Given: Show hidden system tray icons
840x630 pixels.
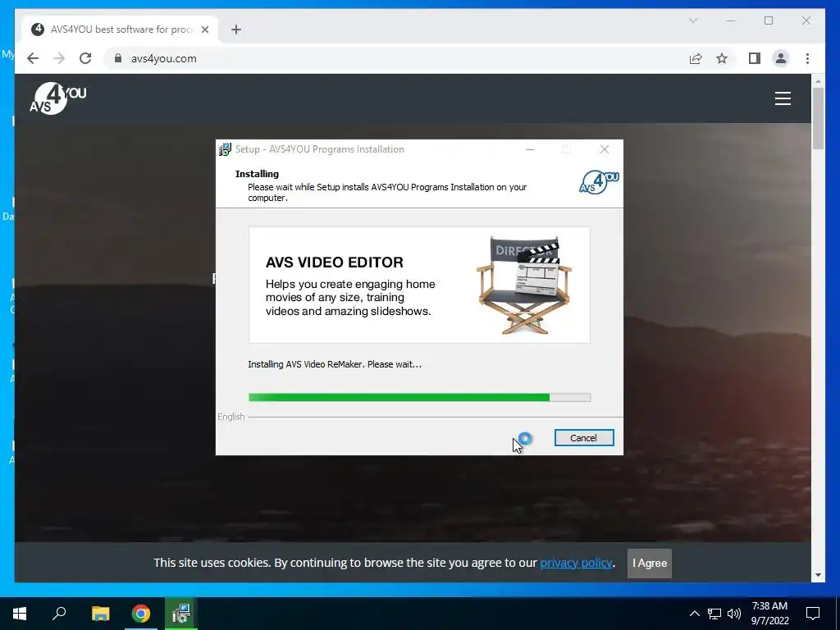Looking at the screenshot, I should click(x=694, y=614).
